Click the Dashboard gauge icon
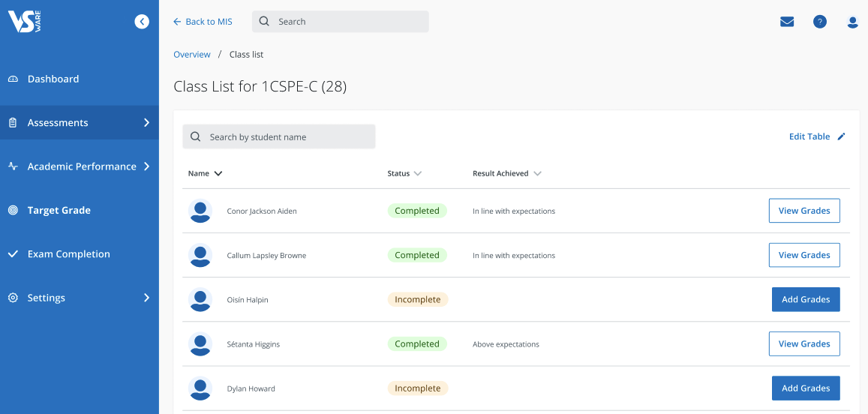The width and height of the screenshot is (868, 414). pyautogui.click(x=13, y=79)
